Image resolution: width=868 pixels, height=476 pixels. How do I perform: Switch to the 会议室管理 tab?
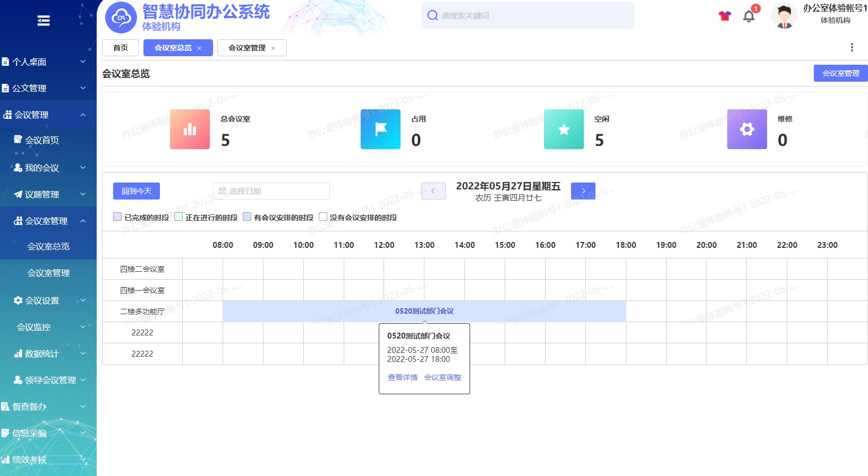tap(247, 48)
